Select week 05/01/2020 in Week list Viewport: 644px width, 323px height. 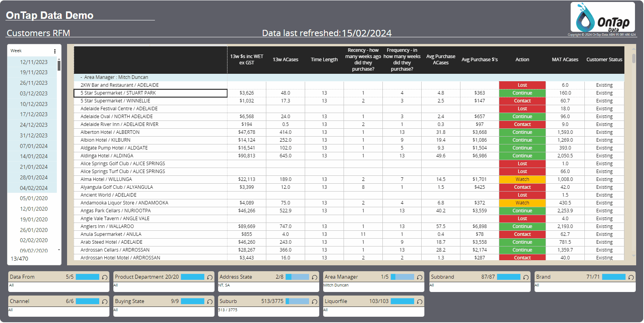tap(33, 199)
